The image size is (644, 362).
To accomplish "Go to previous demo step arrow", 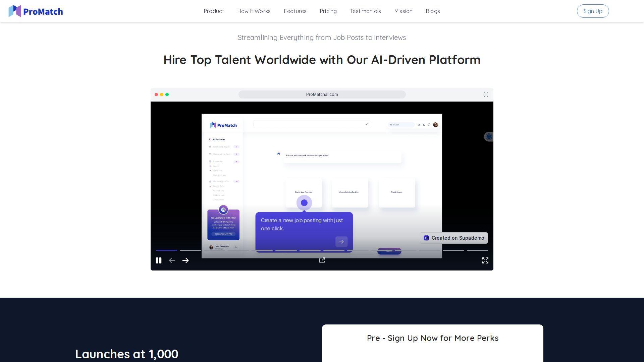I will pos(172,260).
